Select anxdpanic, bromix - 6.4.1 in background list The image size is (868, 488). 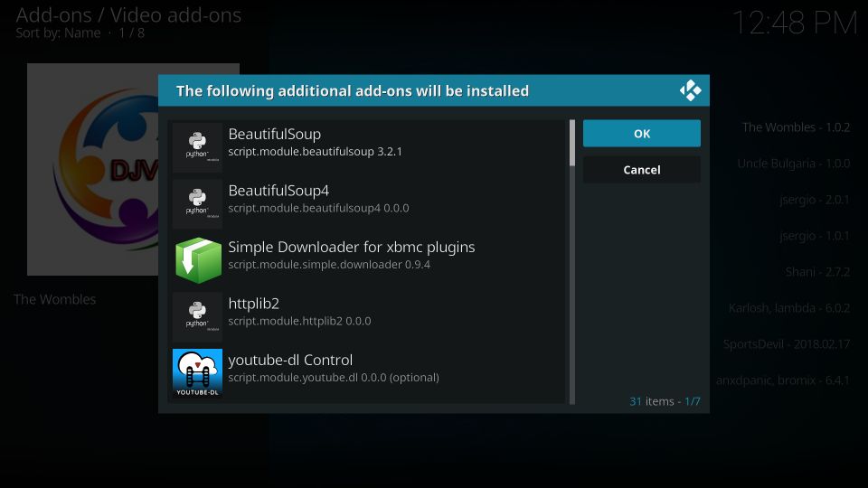pyautogui.click(x=783, y=380)
